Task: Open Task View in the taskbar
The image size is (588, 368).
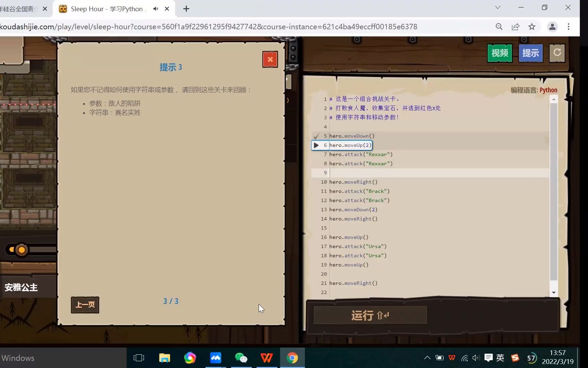Action: 139,358
